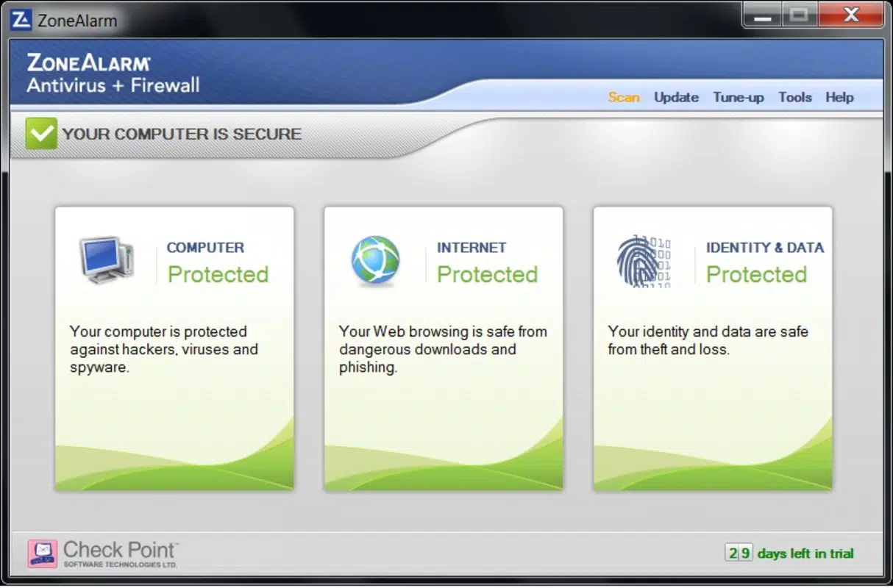This screenshot has width=893, height=588.
Task: Click Protected status under COMPUTER
Action: 218,274
